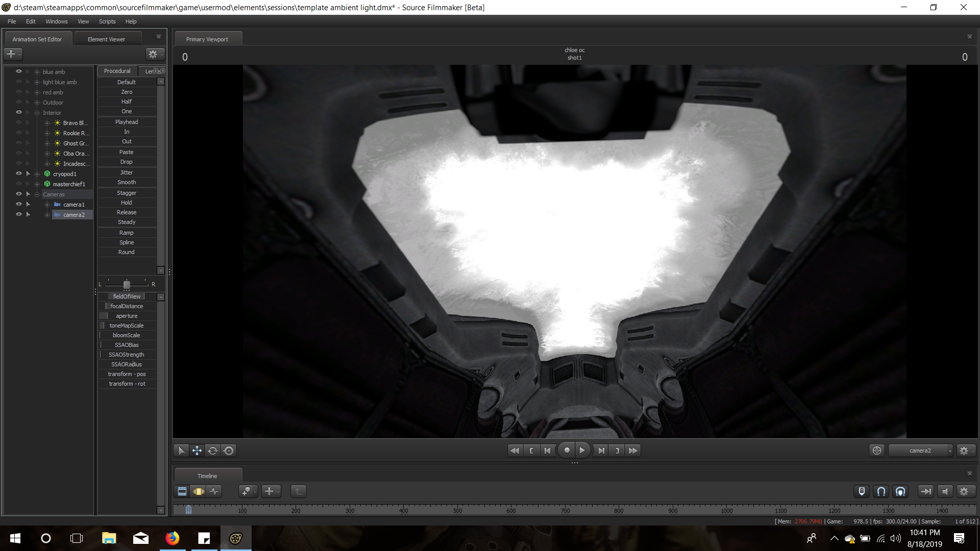This screenshot has width=980, height=551.
Task: Switch to Element Viewer tab
Action: click(106, 39)
